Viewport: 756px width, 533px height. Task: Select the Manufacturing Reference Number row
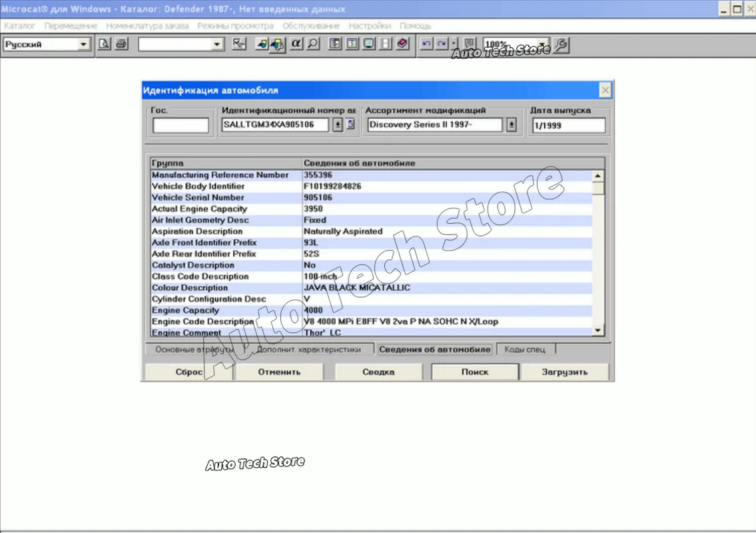371,175
